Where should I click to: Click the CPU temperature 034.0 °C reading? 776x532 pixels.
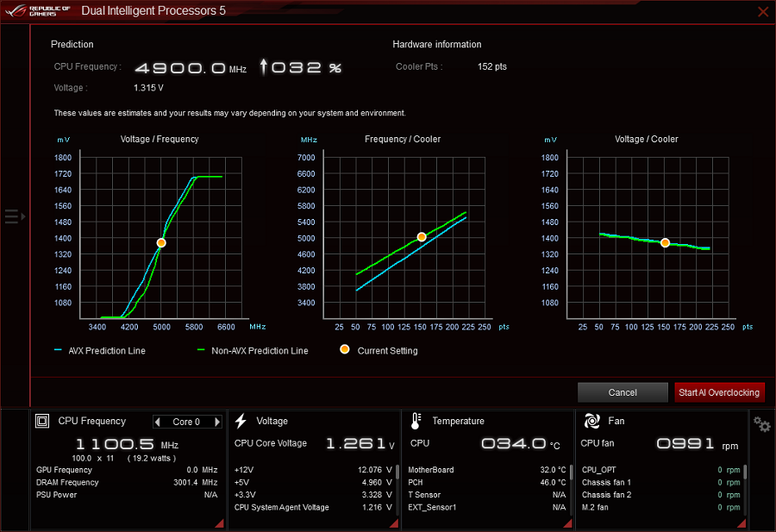(521, 443)
